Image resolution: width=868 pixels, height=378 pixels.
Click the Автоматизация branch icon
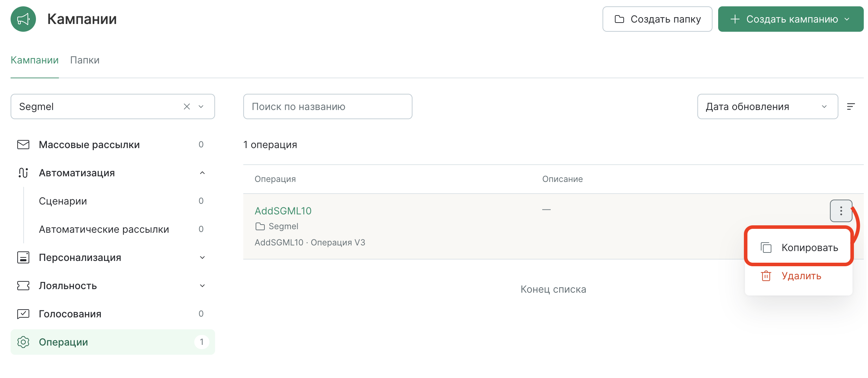(23, 173)
